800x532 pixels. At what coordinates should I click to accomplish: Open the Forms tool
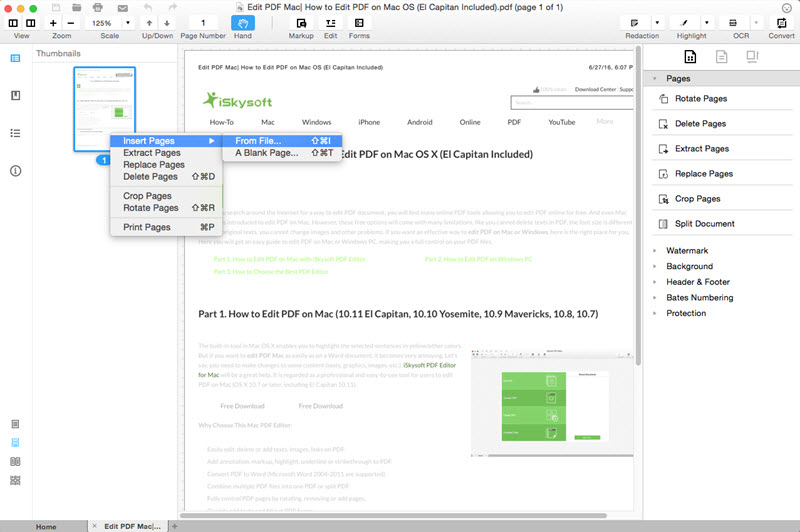pyautogui.click(x=359, y=23)
